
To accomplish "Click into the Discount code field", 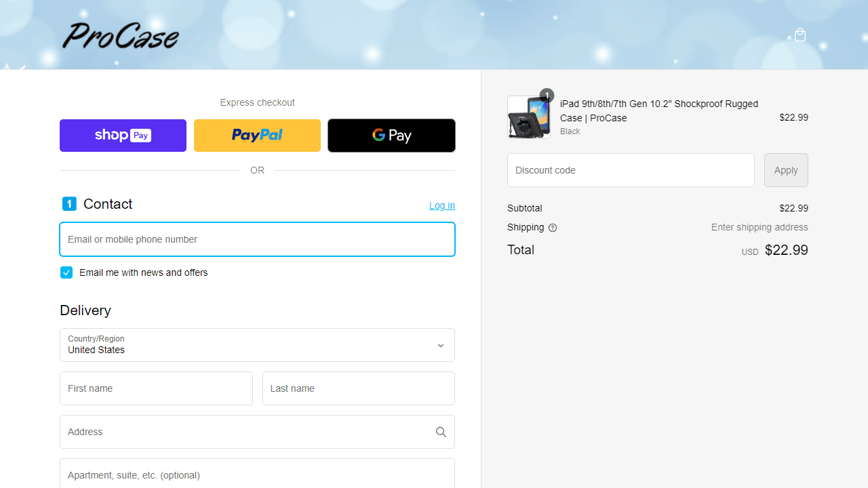I will (x=631, y=170).
